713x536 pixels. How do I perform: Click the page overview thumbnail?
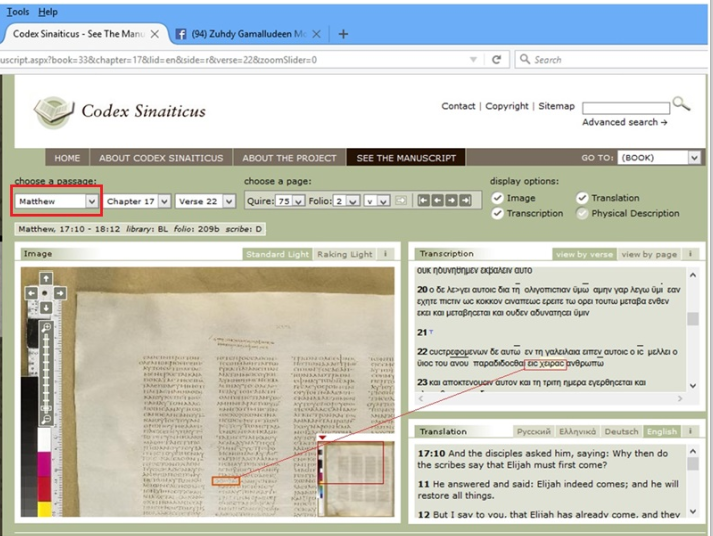356,478
